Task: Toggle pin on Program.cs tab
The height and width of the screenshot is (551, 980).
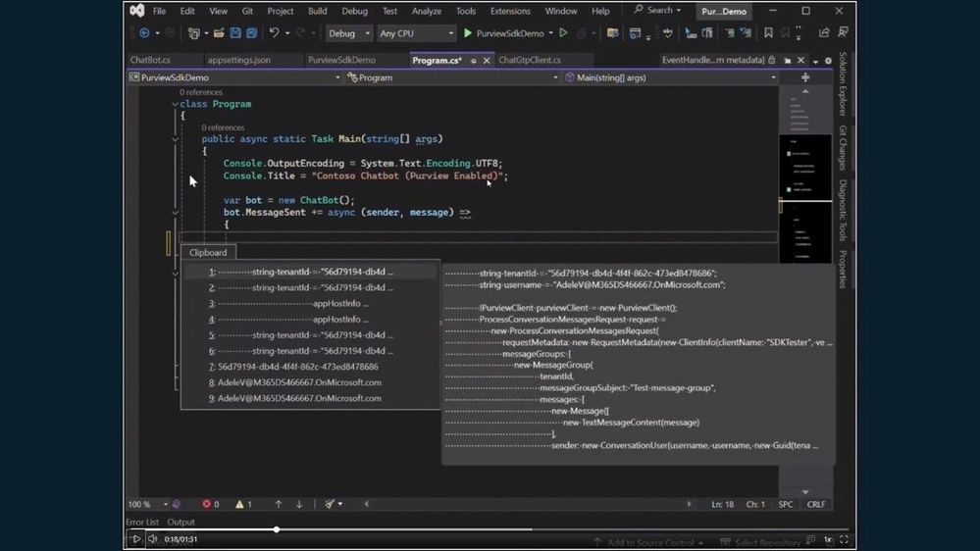Action: [473, 61]
